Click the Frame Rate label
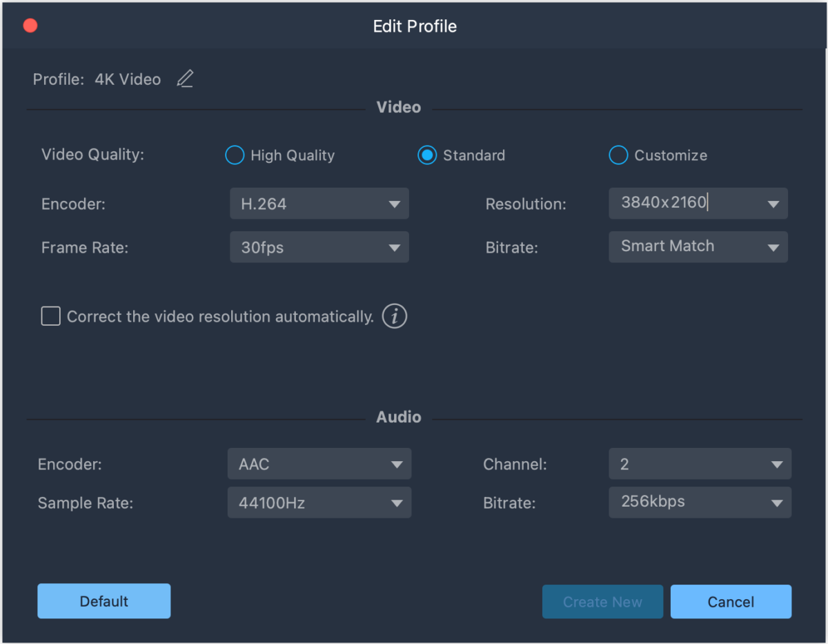 coord(85,248)
